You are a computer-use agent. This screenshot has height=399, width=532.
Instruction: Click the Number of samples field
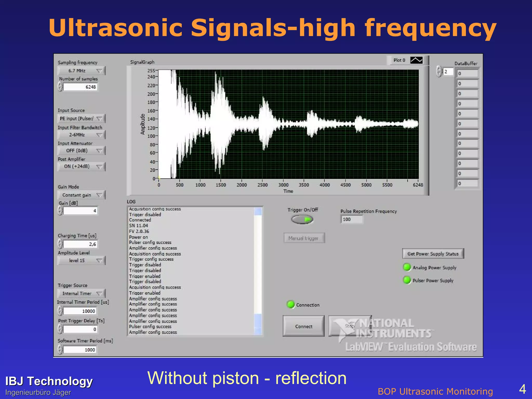(x=80, y=87)
